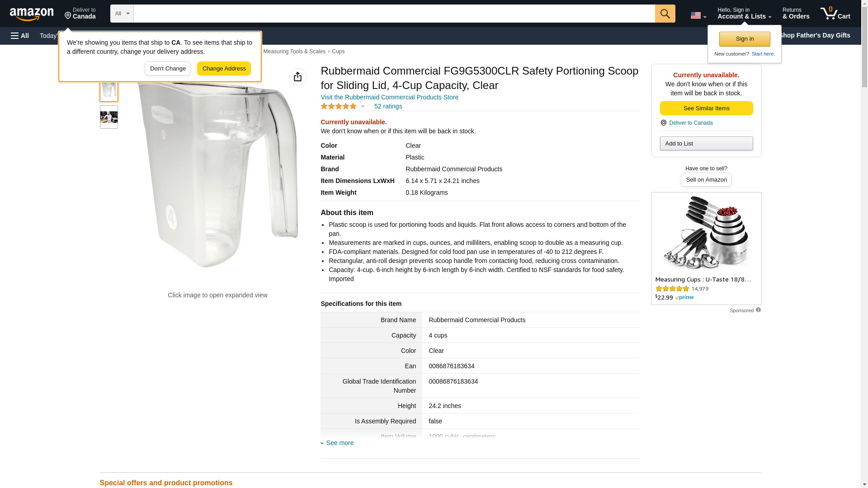The width and height of the screenshot is (868, 488).
Task: Open the search category All dropdown
Action: [122, 14]
